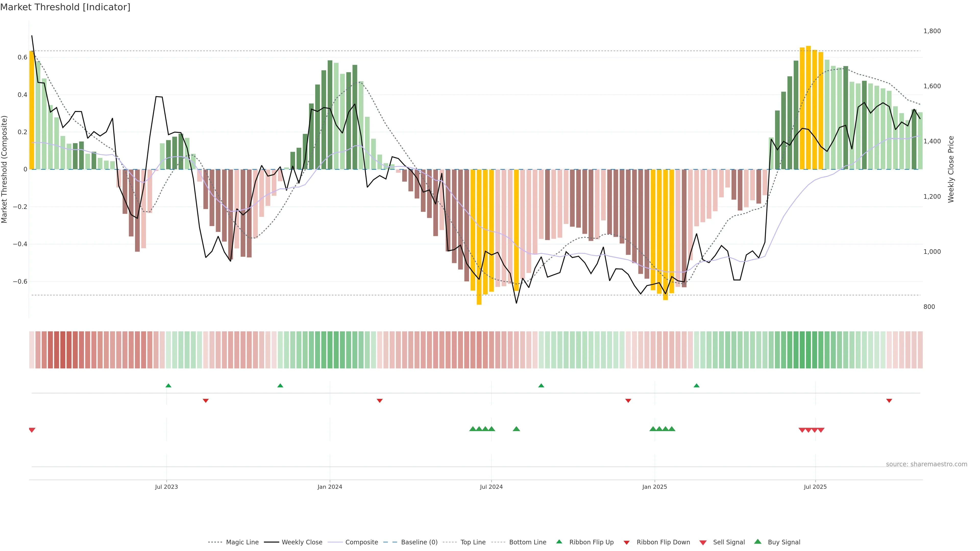Toggle the Magic Line legend entry

click(x=242, y=542)
